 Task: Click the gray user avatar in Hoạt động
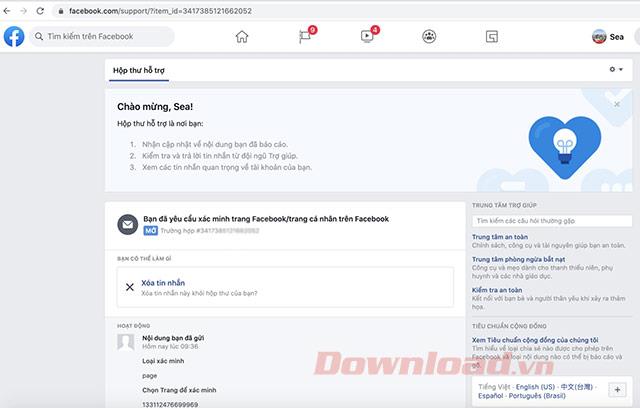(126, 342)
